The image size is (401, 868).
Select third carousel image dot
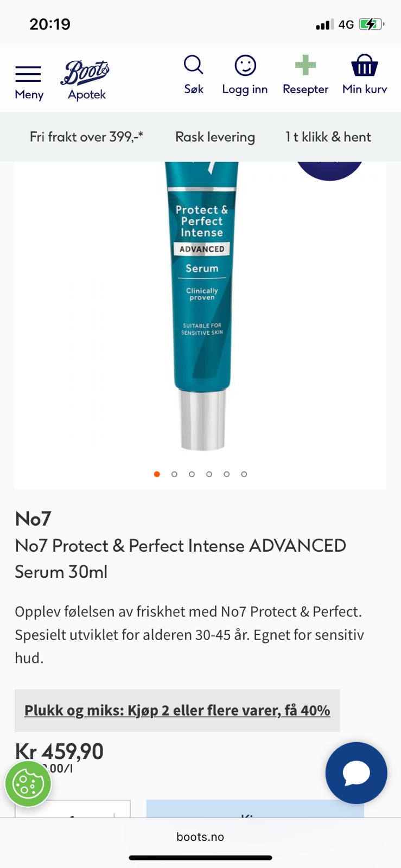click(x=192, y=474)
